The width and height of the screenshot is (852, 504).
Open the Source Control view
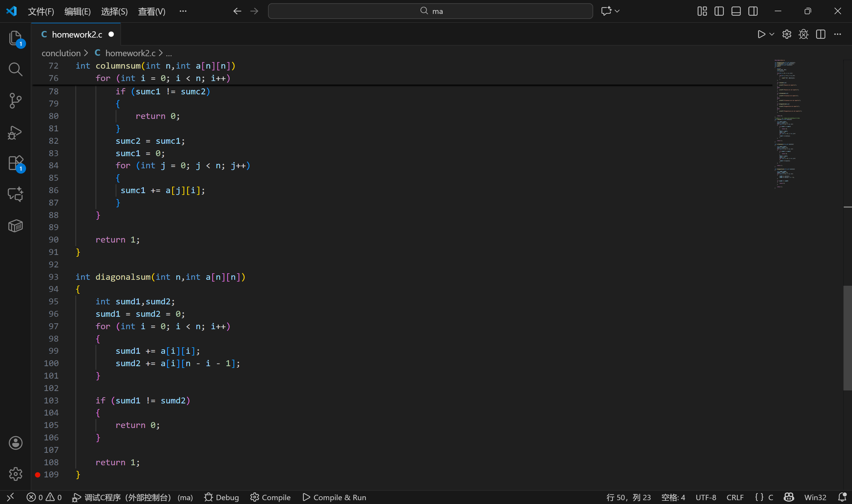pos(15,101)
